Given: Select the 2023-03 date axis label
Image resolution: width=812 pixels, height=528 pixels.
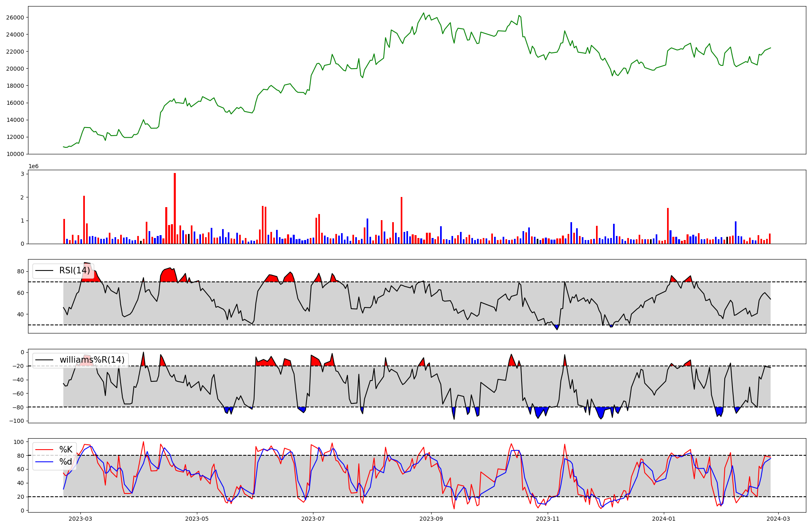Looking at the screenshot, I should pyautogui.click(x=80, y=518).
